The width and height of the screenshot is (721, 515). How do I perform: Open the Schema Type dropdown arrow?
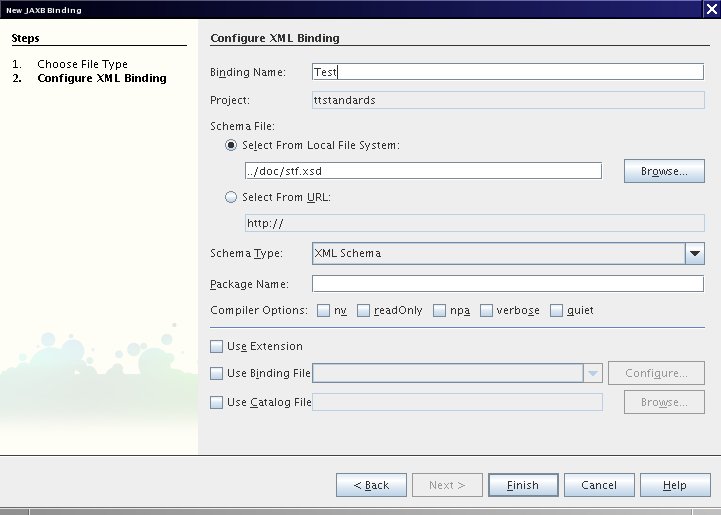[x=695, y=254]
